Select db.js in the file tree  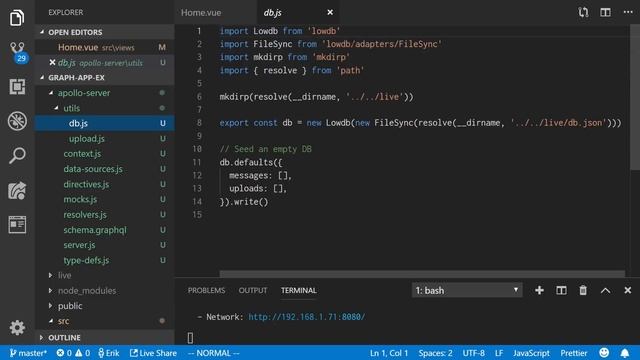(105, 123)
